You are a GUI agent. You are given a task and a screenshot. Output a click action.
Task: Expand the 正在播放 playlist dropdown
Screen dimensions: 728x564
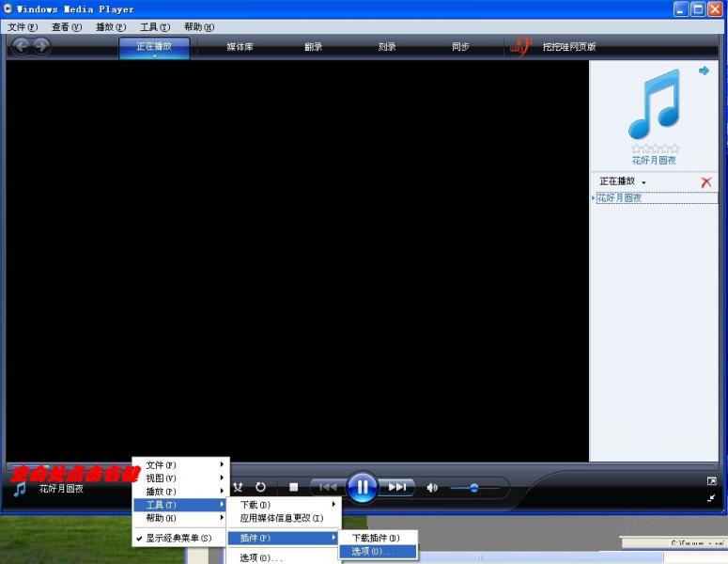pos(623,181)
